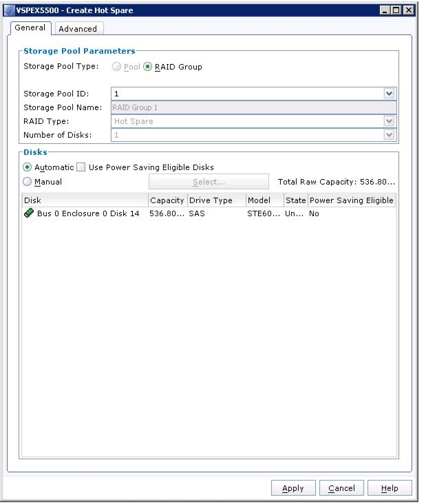The width and height of the screenshot is (426, 504).
Task: Enable Use Power Saving Eligible Disks
Action: tap(81, 167)
